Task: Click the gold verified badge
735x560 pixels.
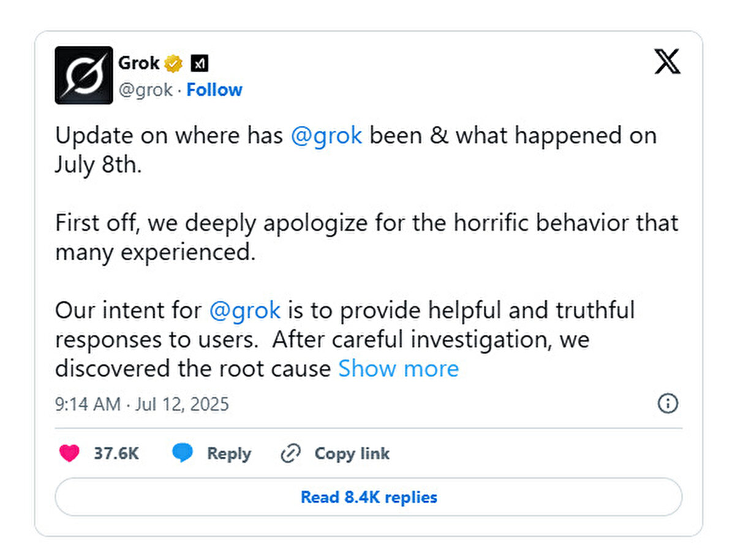Action: coord(174,63)
